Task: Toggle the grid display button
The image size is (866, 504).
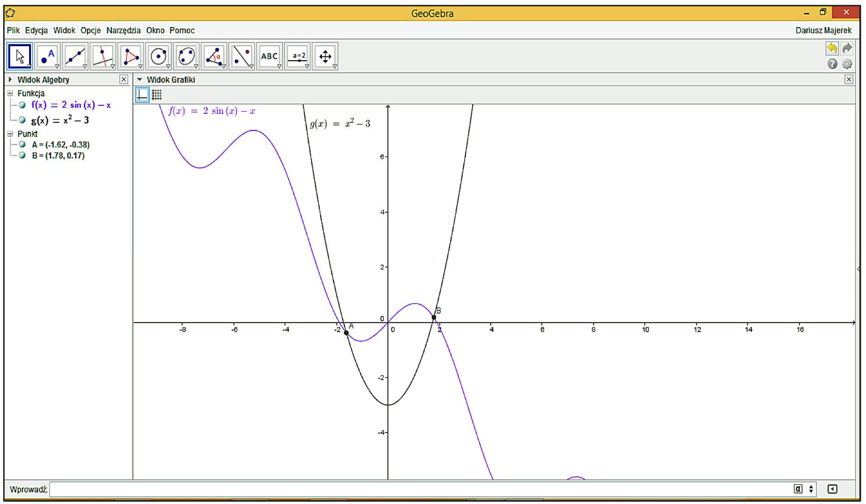Action: coord(157,95)
